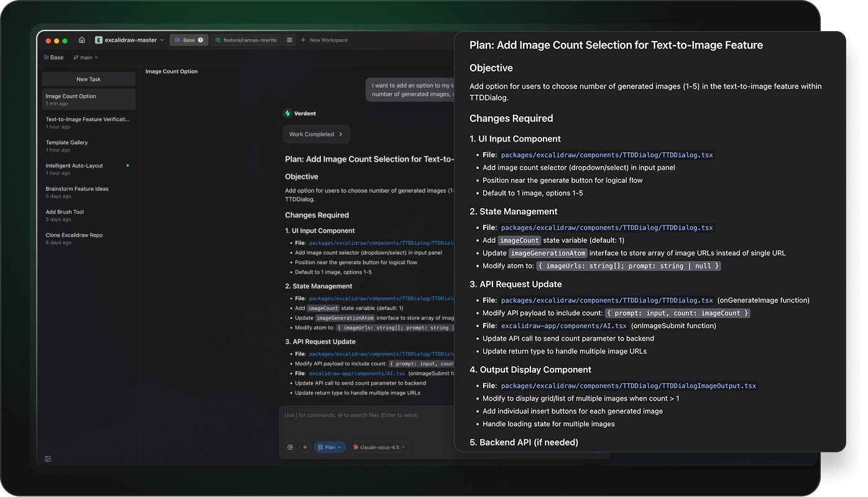Click the plus icon beside New Workspace

click(303, 40)
